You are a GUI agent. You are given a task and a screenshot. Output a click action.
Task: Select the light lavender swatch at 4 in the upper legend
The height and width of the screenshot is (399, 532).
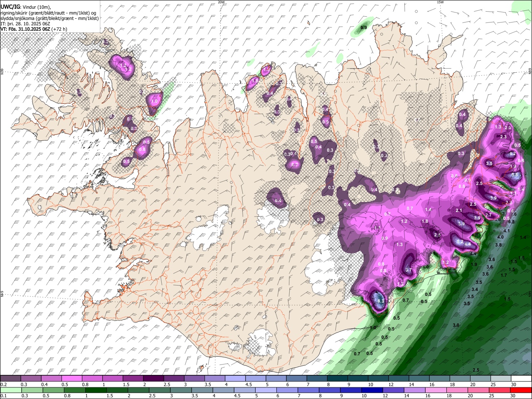pyautogui.click(x=234, y=378)
